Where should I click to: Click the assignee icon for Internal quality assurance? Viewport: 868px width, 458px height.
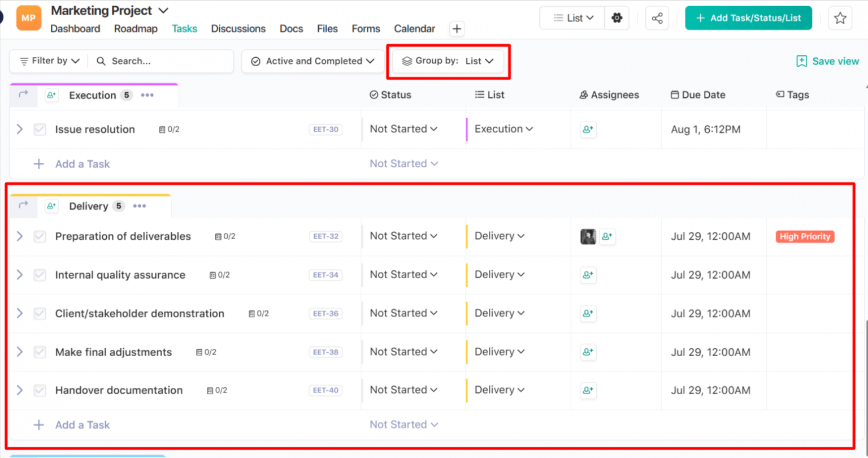[x=588, y=275]
